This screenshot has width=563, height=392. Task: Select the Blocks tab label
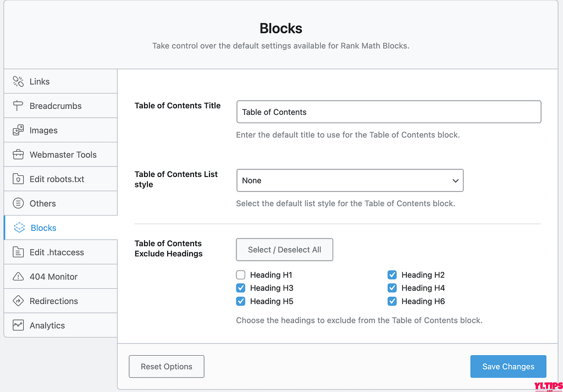click(43, 228)
